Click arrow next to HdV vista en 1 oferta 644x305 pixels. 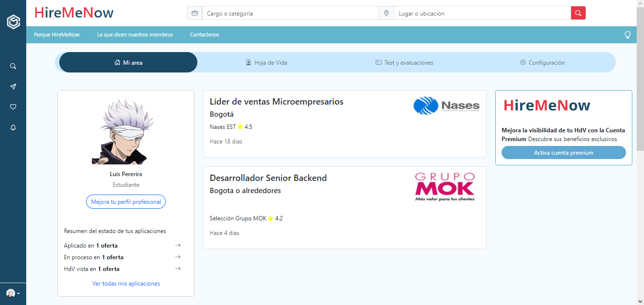pyautogui.click(x=178, y=269)
